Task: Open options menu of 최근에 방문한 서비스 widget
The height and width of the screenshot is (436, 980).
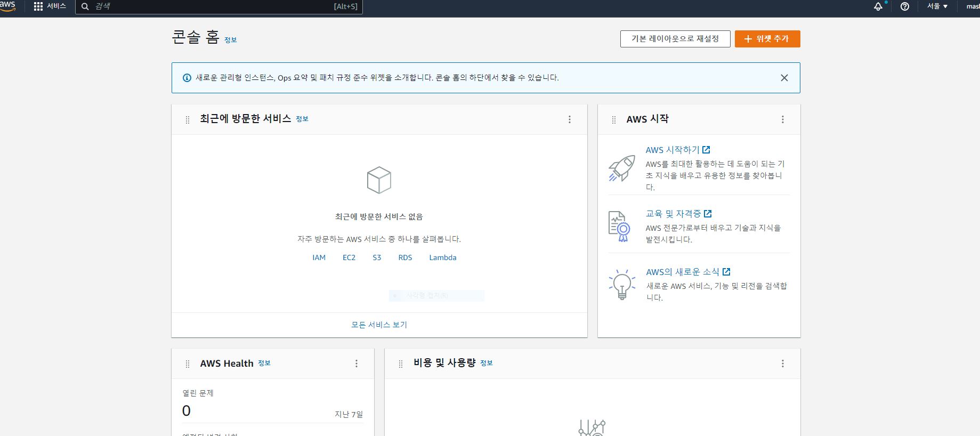Action: pos(570,119)
